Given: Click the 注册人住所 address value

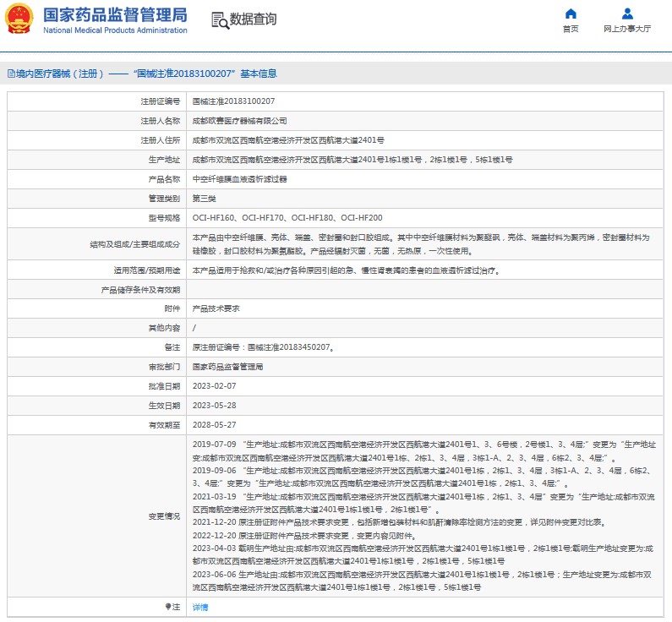Looking at the screenshot, I should (288, 140).
